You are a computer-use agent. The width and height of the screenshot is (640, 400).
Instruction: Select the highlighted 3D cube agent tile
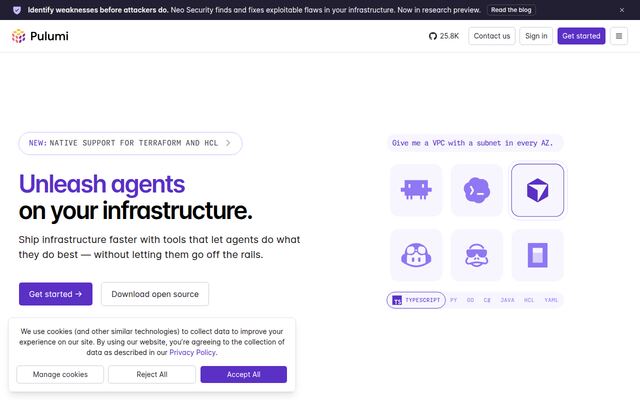(x=537, y=190)
